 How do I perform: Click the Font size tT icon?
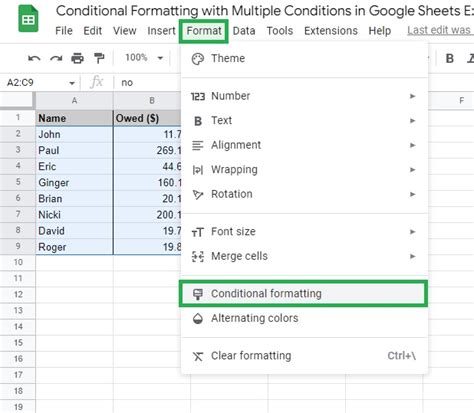point(198,232)
